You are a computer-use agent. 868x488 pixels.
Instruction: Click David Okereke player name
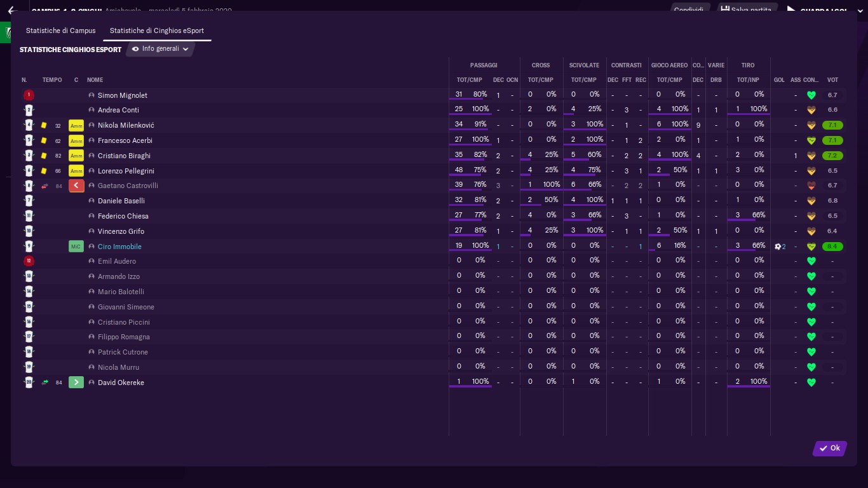[x=121, y=383]
